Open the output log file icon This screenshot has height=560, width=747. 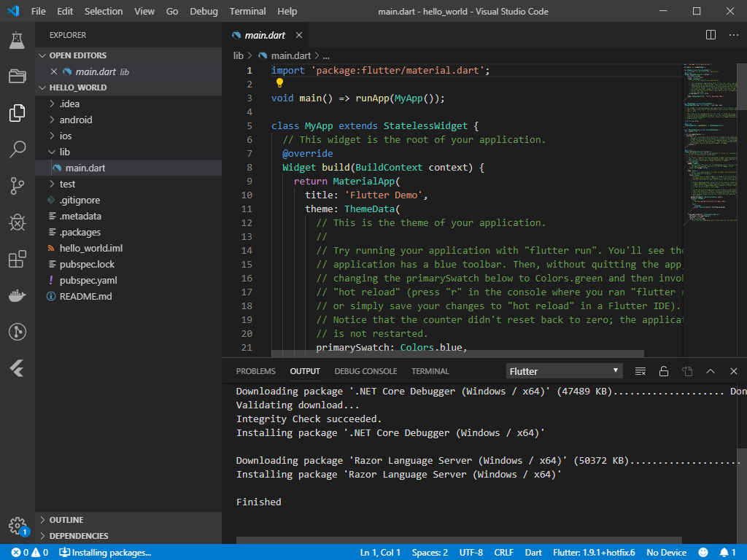tap(687, 371)
